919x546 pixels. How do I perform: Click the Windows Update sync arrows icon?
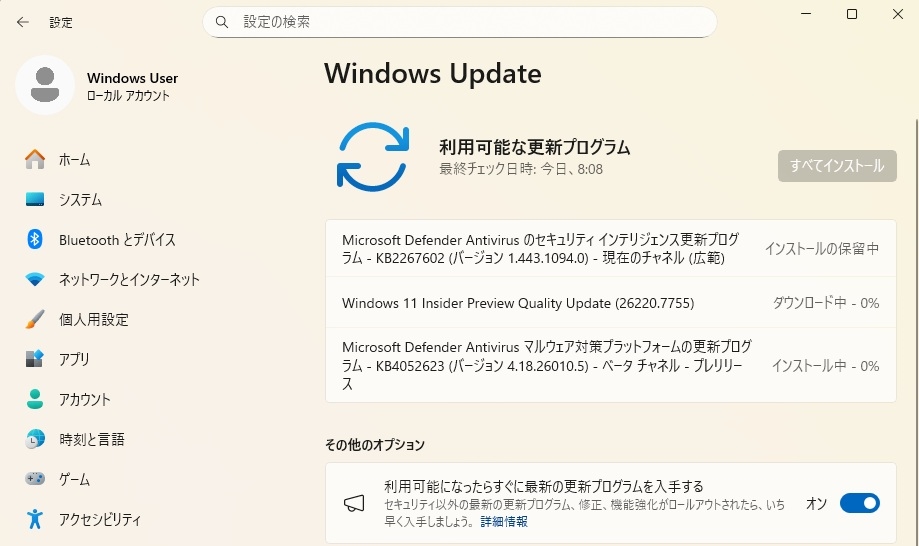(x=373, y=156)
